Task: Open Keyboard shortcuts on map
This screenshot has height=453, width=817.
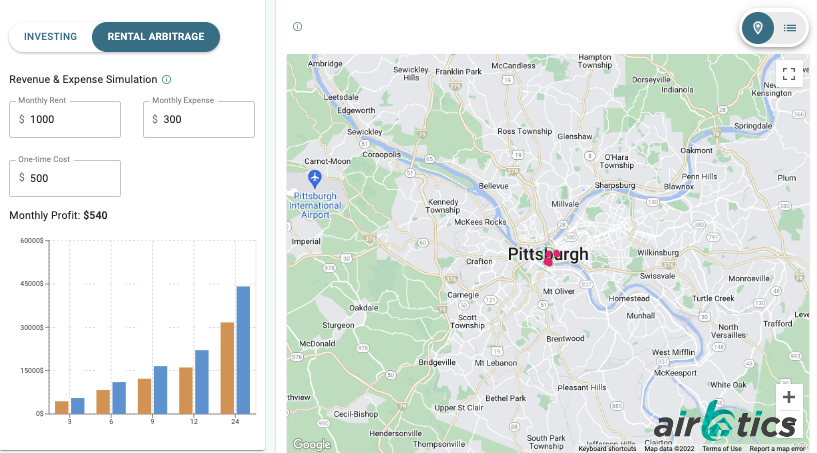Action: point(607,448)
